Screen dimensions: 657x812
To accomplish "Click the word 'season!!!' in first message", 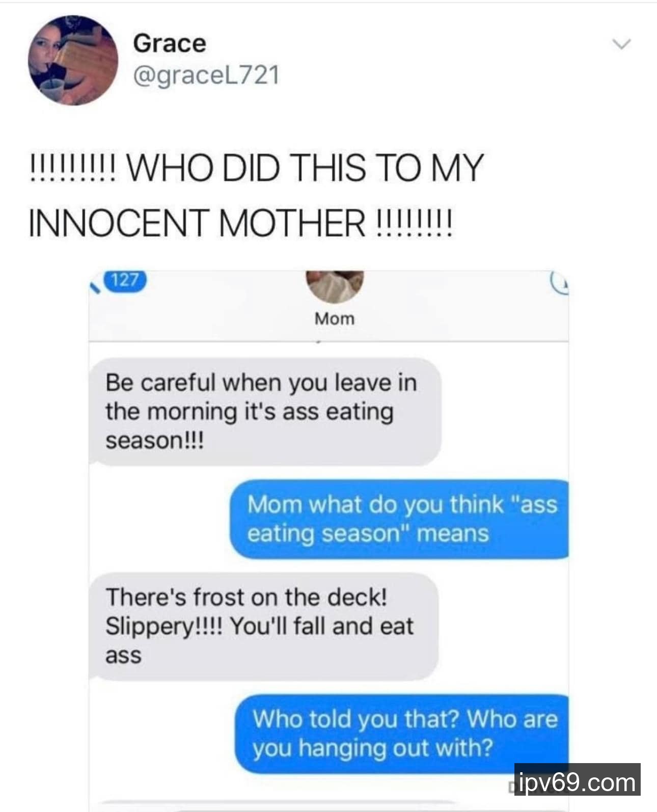I will coord(155,440).
